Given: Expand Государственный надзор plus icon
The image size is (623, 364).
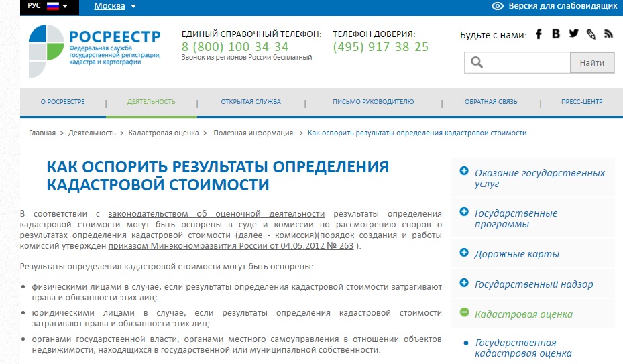Looking at the screenshot, I should tap(463, 282).
